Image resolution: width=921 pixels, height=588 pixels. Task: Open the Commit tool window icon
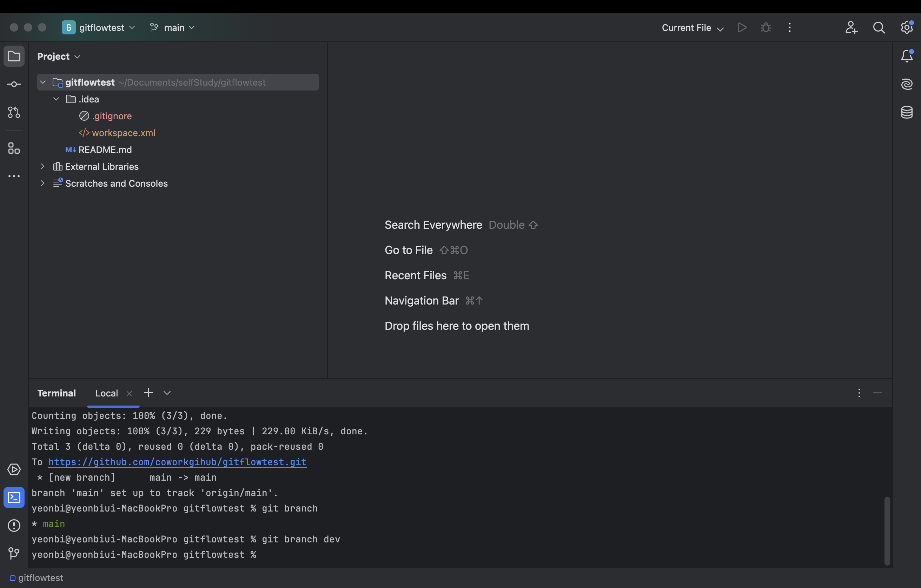[14, 84]
